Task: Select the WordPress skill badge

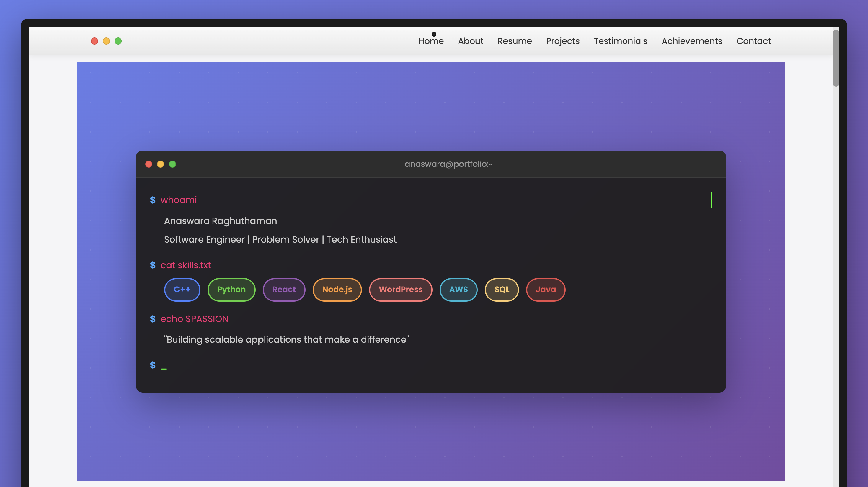Action: [401, 290]
